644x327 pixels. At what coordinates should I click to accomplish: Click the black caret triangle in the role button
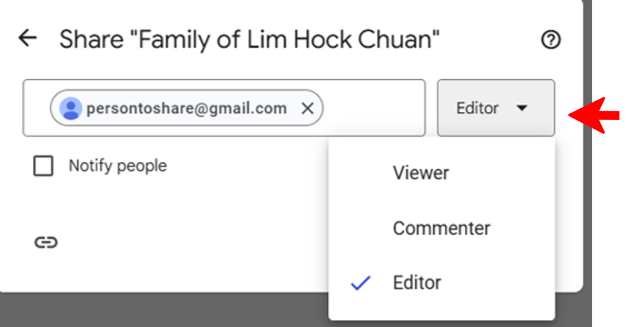[x=521, y=108]
